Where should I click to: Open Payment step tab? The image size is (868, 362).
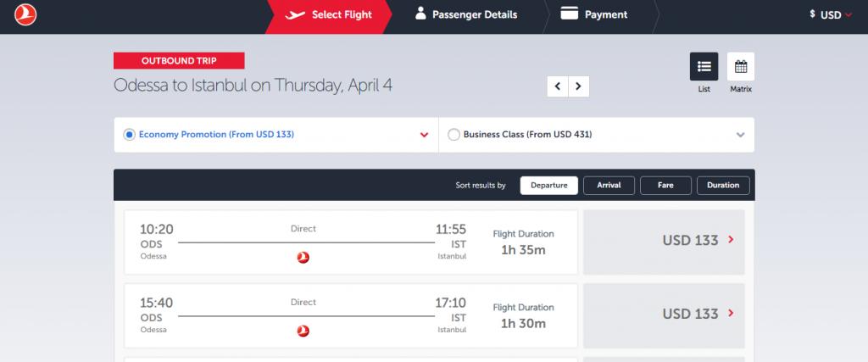595,14
